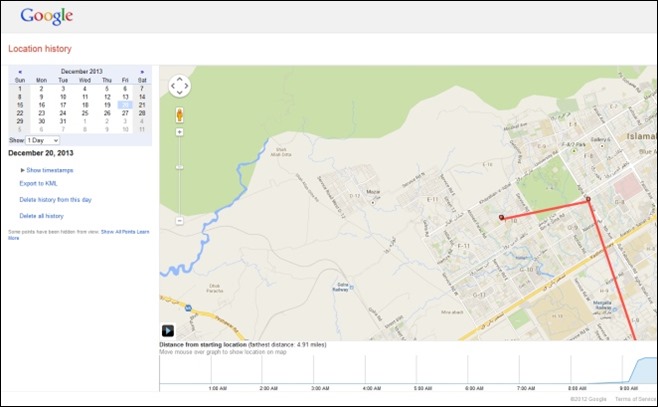This screenshot has height=407, width=658.
Task: Click Delete all history link
Action: click(x=42, y=216)
